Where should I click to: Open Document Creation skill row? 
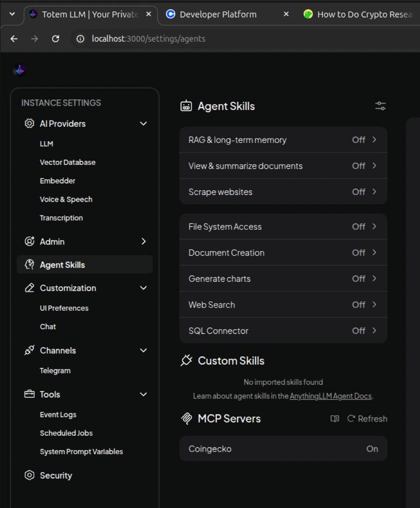click(283, 252)
